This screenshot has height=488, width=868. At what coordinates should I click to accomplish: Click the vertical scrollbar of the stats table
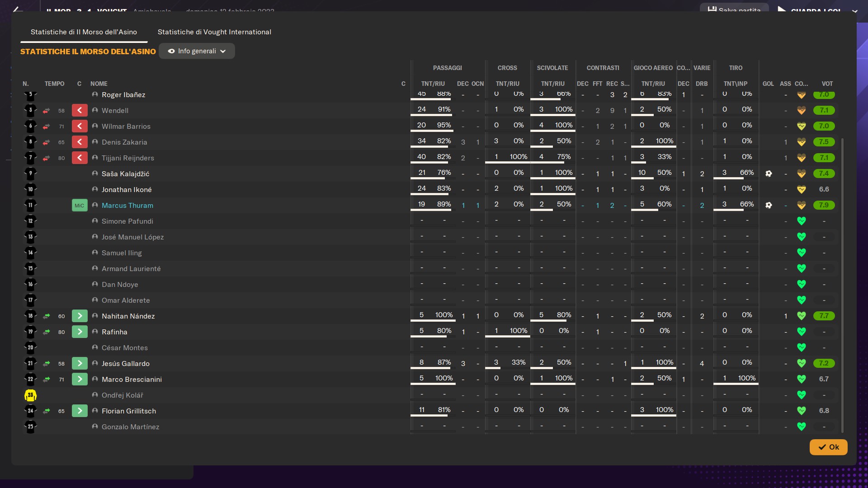point(842,285)
